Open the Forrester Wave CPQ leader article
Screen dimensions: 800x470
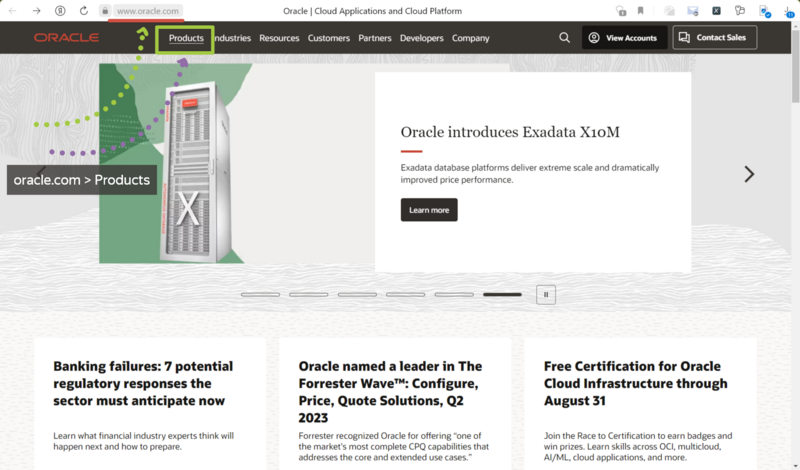click(x=390, y=392)
